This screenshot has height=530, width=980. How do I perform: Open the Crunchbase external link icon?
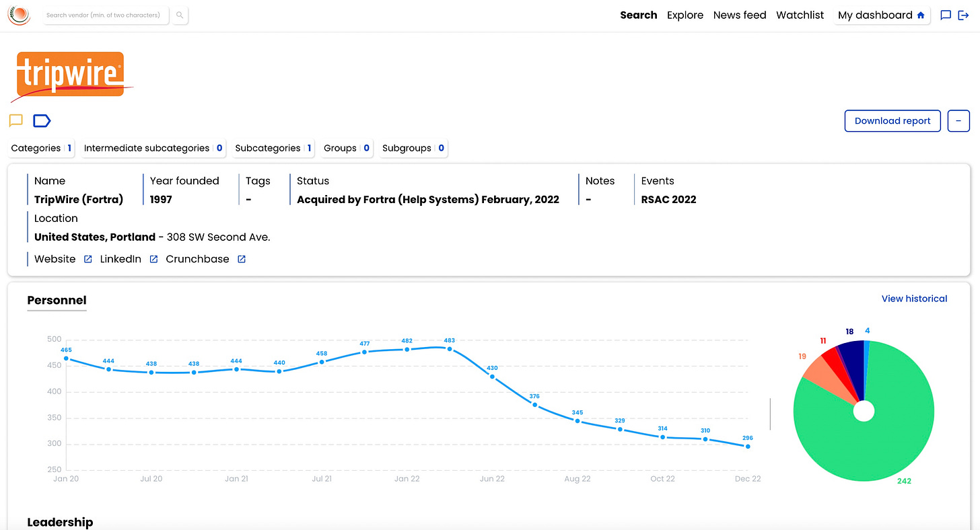[242, 260]
